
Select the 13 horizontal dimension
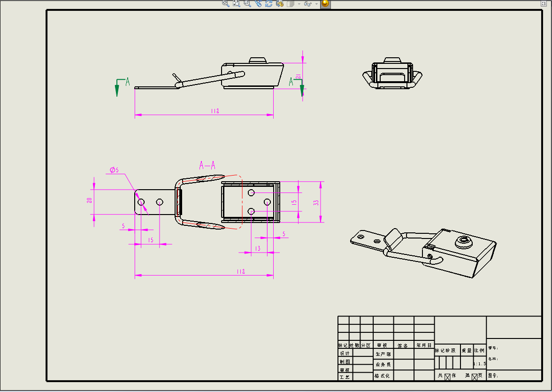pyautogui.click(x=258, y=248)
